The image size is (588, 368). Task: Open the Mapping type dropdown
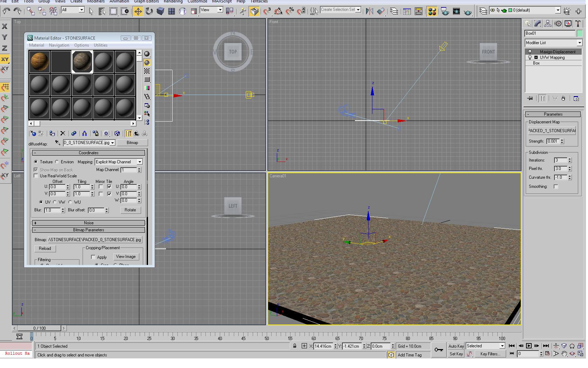click(119, 162)
